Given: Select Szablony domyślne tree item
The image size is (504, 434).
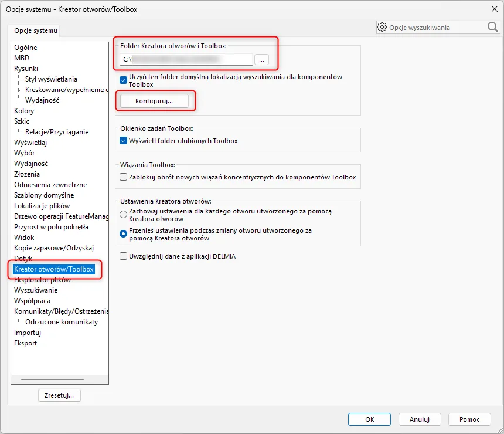Looking at the screenshot, I should [44, 195].
